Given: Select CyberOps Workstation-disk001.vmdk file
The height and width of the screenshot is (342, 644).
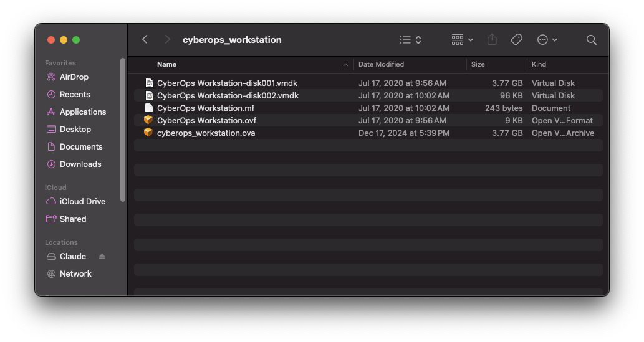Looking at the screenshot, I should pyautogui.click(x=227, y=83).
